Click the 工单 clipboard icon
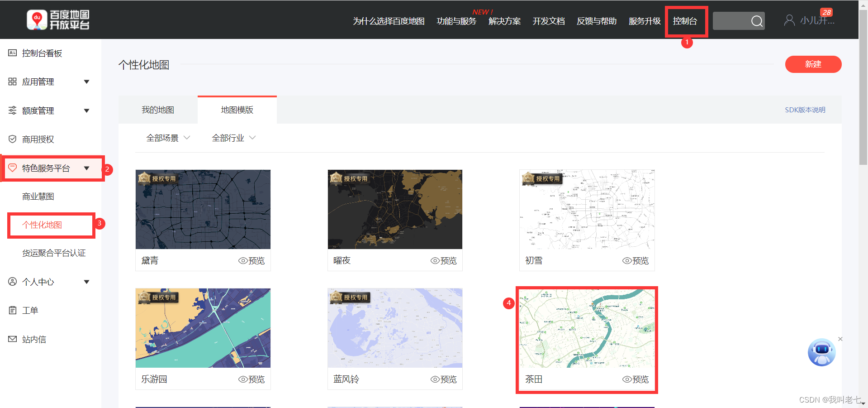 13,310
